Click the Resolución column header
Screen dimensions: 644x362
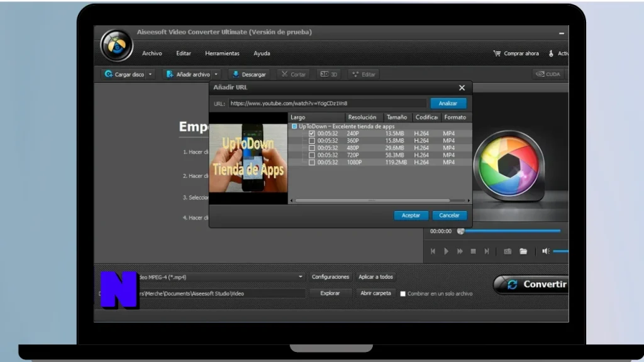click(x=363, y=118)
